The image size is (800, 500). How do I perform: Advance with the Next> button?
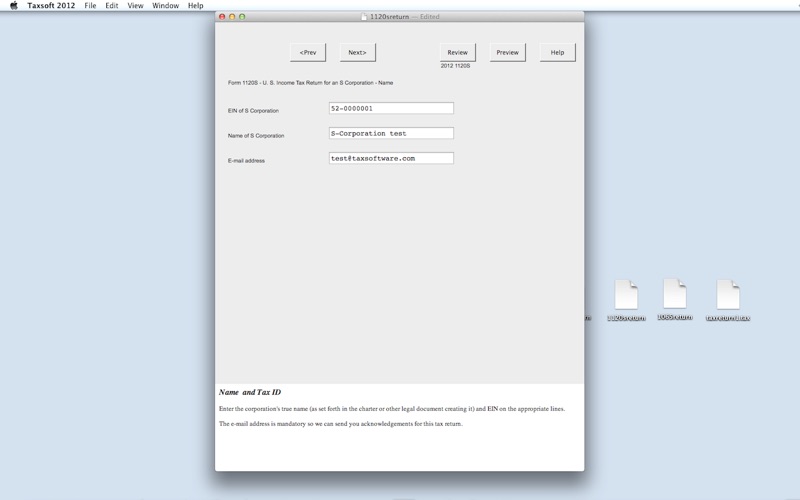(358, 53)
